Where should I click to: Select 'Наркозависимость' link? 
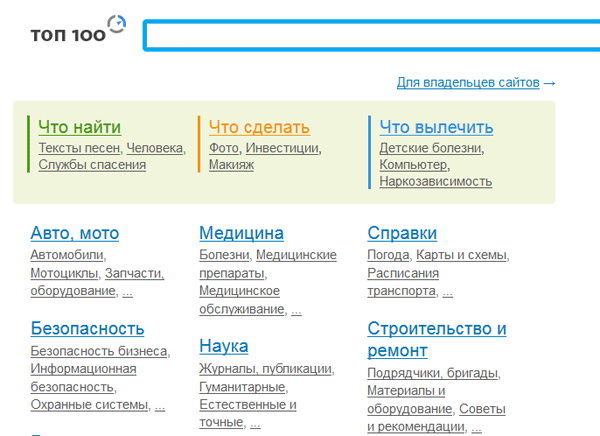click(x=436, y=181)
